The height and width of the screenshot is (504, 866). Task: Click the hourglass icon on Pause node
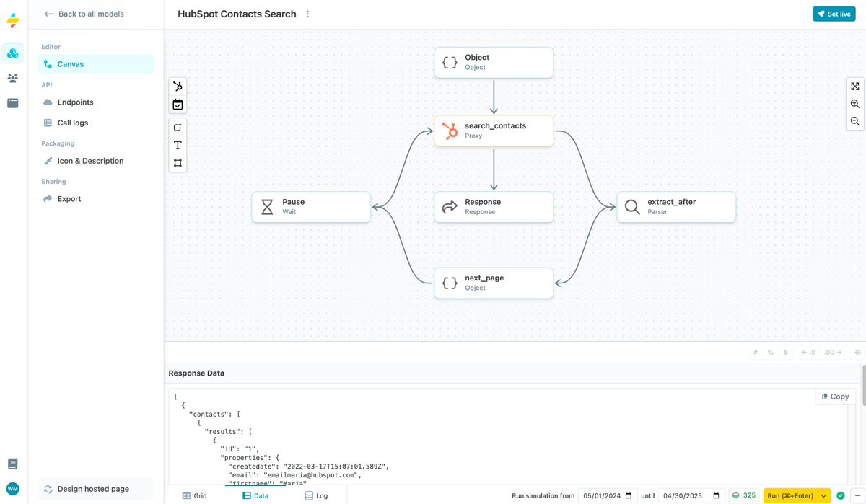click(267, 207)
